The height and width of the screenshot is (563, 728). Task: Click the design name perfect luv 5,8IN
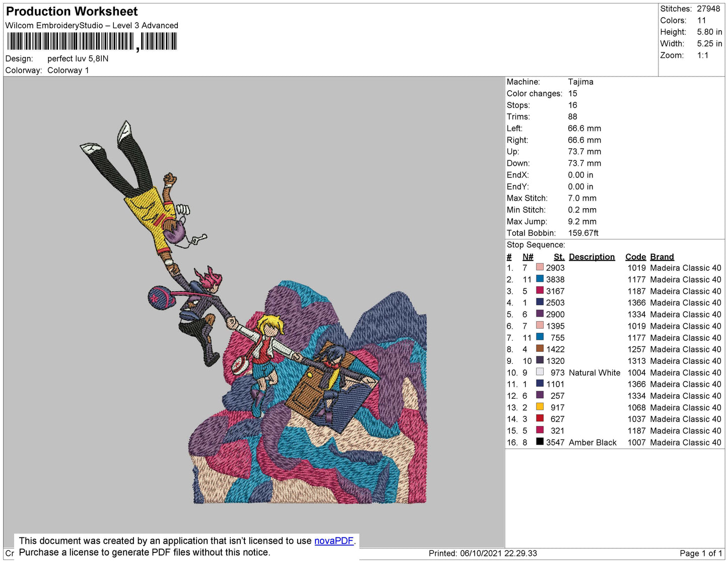(78, 58)
